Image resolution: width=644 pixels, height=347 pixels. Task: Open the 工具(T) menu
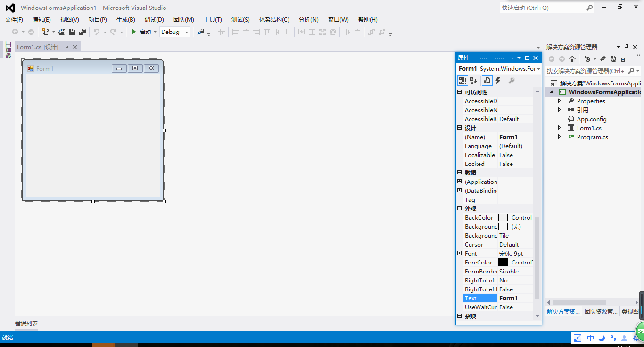(x=213, y=20)
